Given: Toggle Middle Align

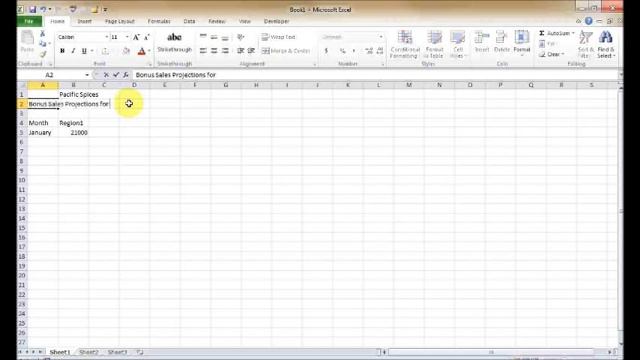Looking at the screenshot, I should [214, 37].
